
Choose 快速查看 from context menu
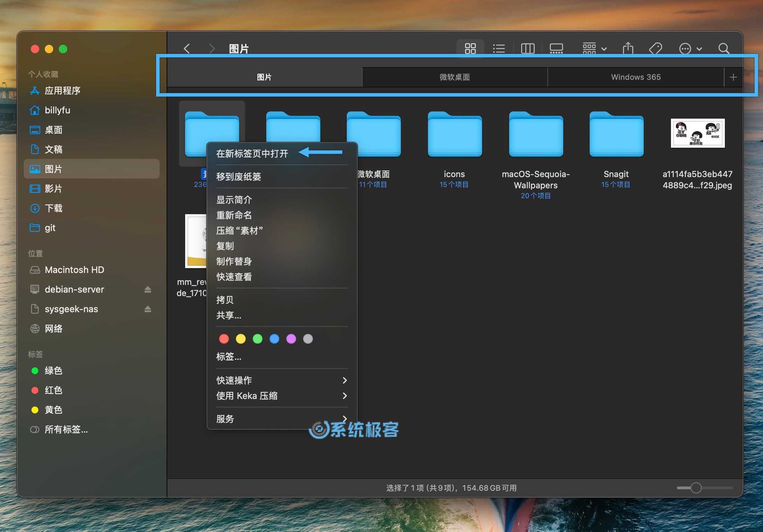[282, 276]
